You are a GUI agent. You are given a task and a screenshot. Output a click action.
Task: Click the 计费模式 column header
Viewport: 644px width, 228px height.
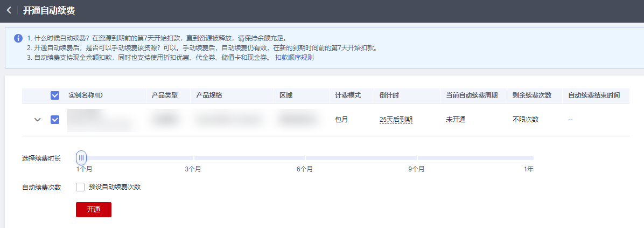coord(348,95)
